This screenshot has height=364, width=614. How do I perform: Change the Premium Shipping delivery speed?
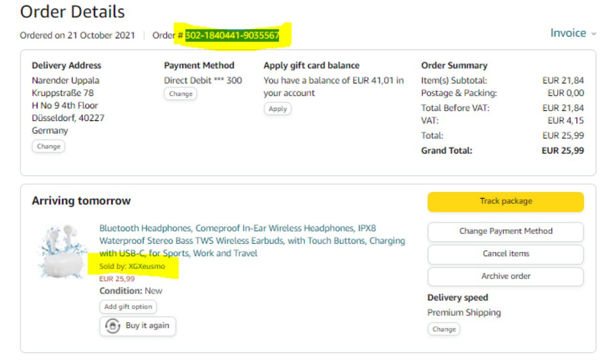click(x=444, y=329)
